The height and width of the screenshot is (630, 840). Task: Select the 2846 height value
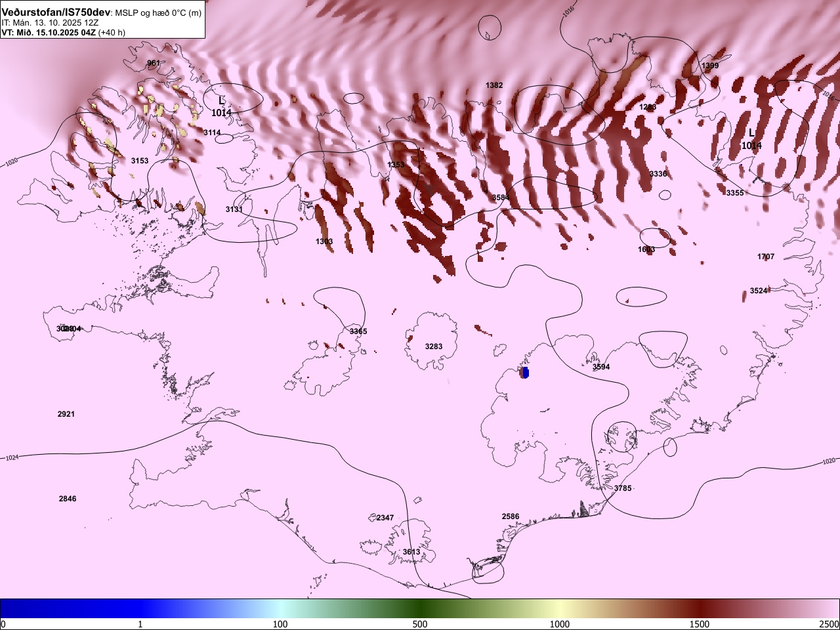[x=68, y=499]
